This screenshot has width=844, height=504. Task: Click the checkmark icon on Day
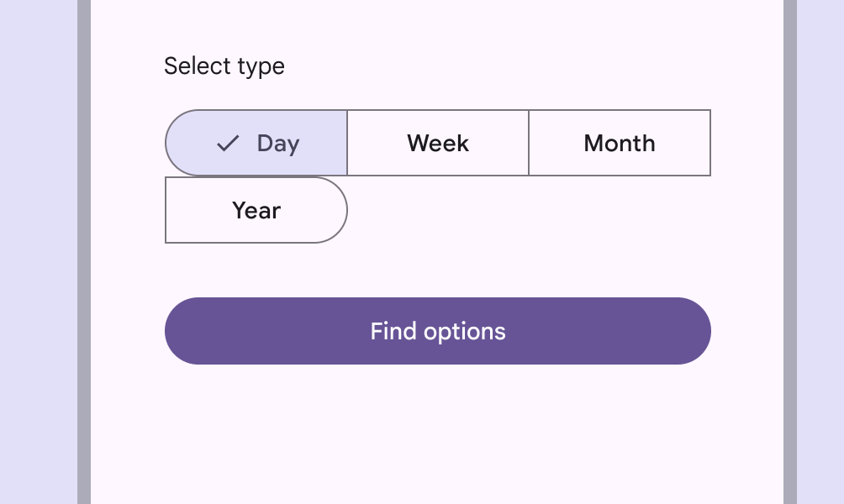coord(228,144)
